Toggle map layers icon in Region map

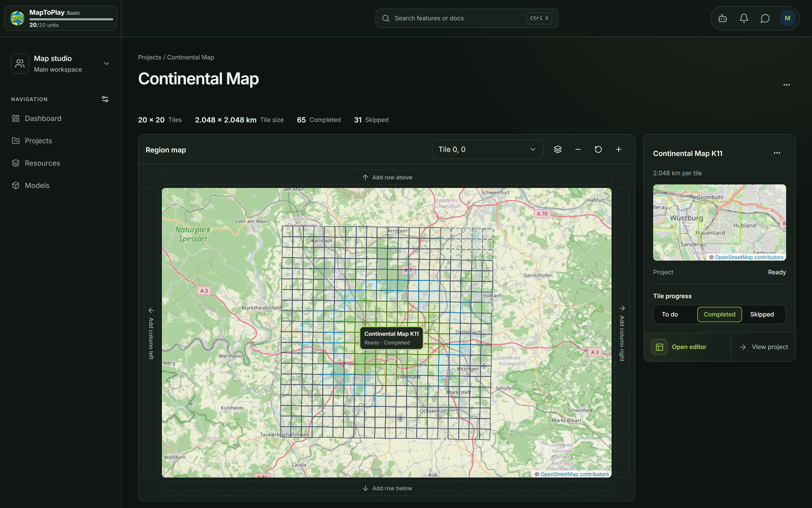click(x=558, y=150)
